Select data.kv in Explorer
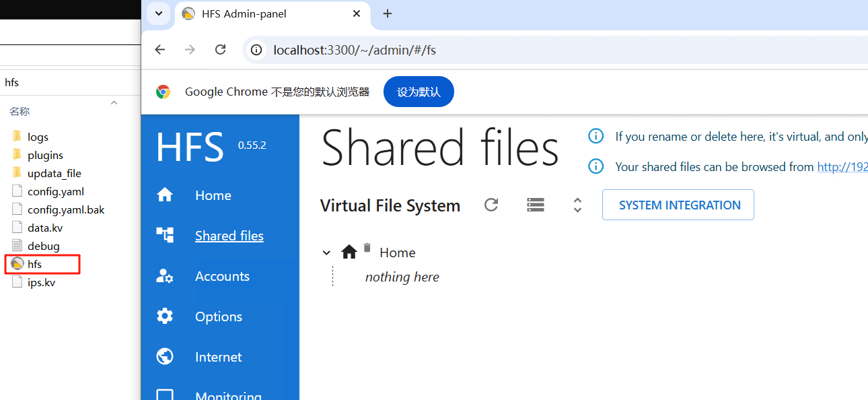Screen dimensions: 868x400 (x=45, y=228)
